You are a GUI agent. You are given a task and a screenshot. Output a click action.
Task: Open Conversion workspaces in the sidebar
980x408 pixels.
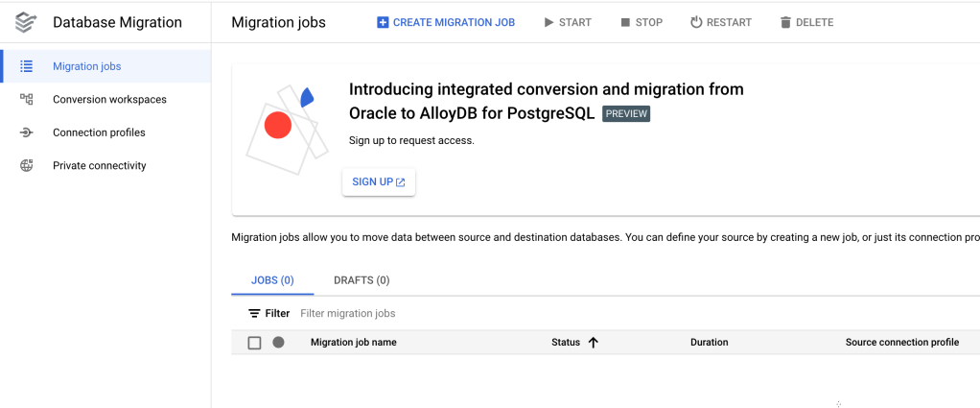pos(109,99)
